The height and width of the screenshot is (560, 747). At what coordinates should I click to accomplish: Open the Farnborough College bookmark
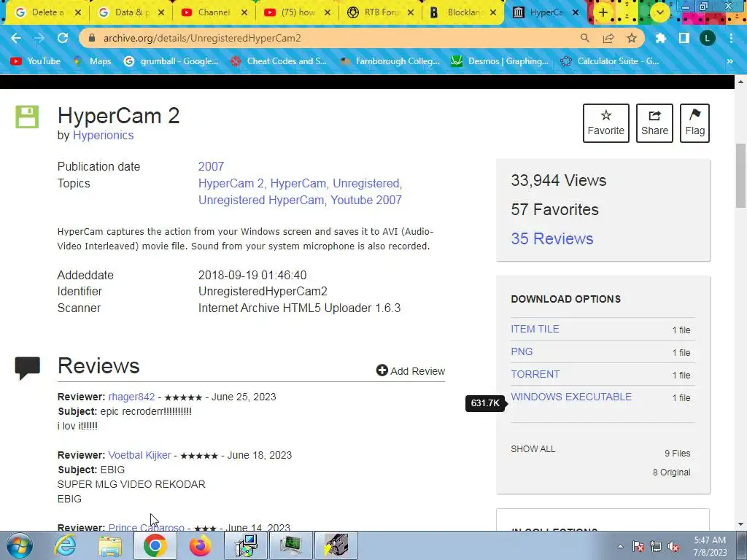390,61
